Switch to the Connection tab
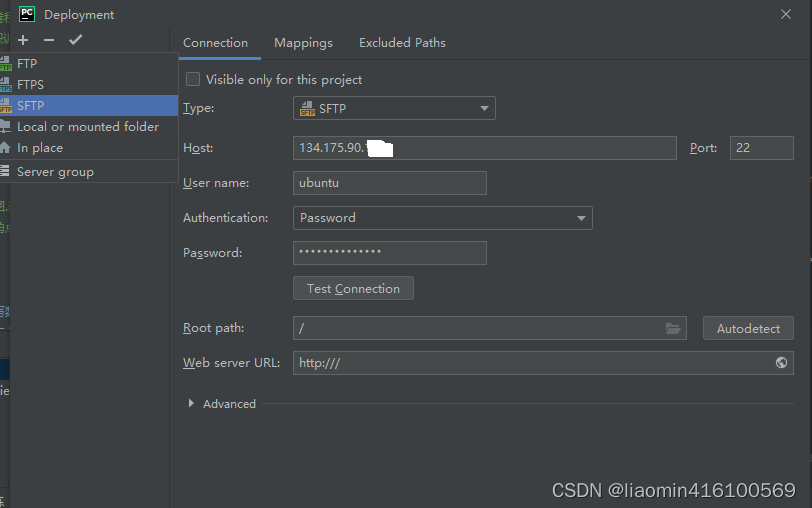Screen dimensions: 812x508 click(x=215, y=43)
